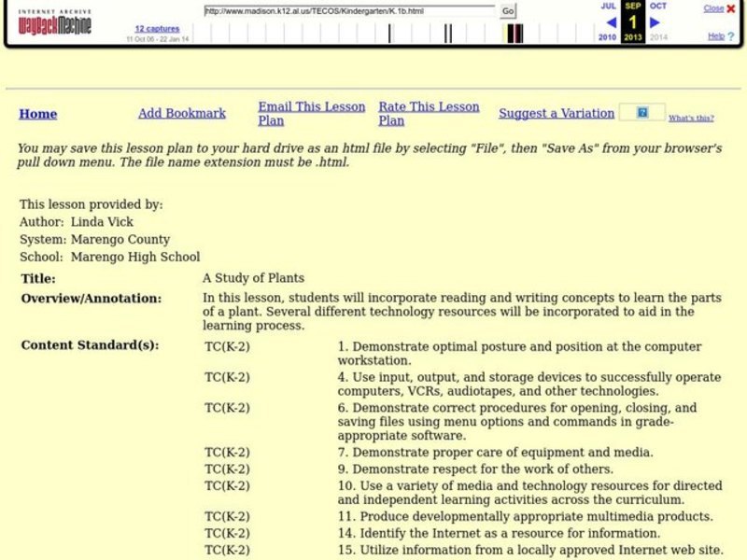
Task: Advance to the next capture arrow
Action: point(653,24)
